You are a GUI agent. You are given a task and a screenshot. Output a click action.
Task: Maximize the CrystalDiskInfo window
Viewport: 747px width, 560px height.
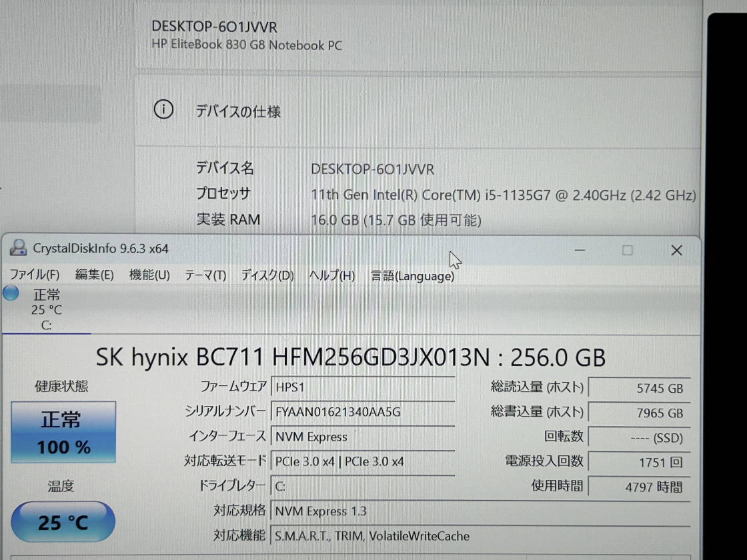[x=627, y=251]
